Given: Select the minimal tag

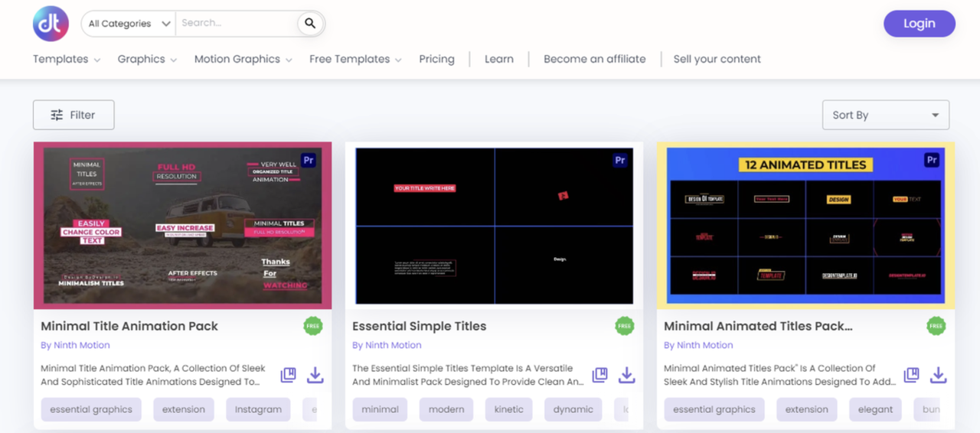Looking at the screenshot, I should click(x=380, y=409).
